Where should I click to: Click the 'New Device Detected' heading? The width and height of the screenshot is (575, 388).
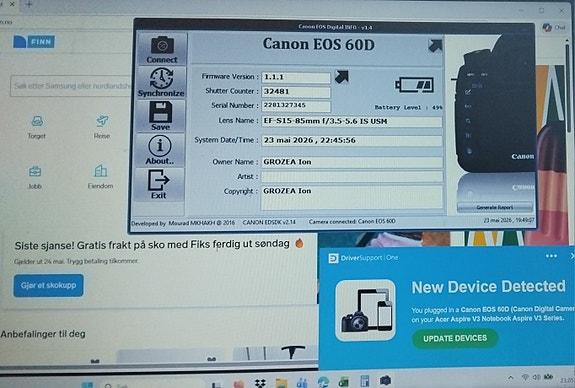tap(488, 287)
